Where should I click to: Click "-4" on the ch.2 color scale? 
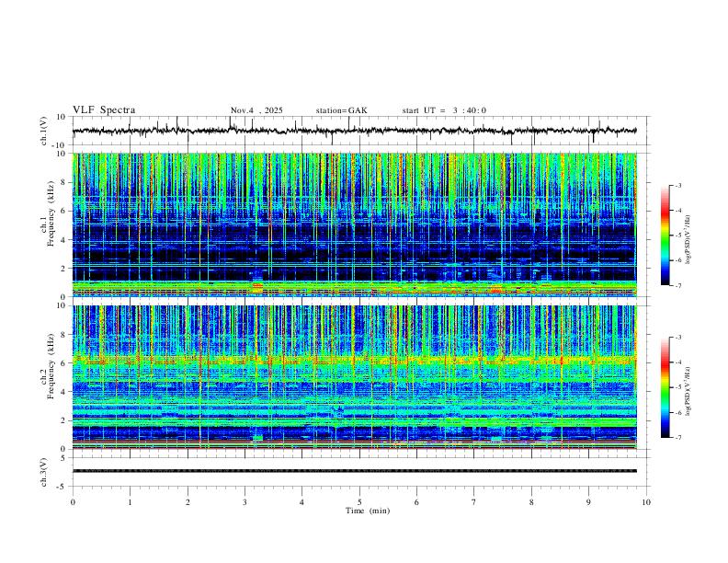[678, 362]
